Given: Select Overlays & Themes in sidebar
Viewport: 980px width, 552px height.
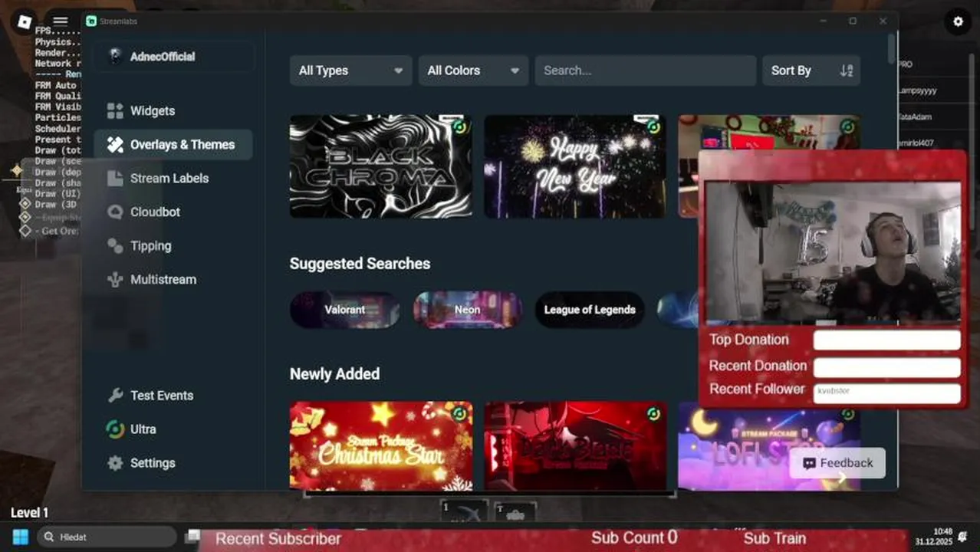Looking at the screenshot, I should (x=173, y=145).
